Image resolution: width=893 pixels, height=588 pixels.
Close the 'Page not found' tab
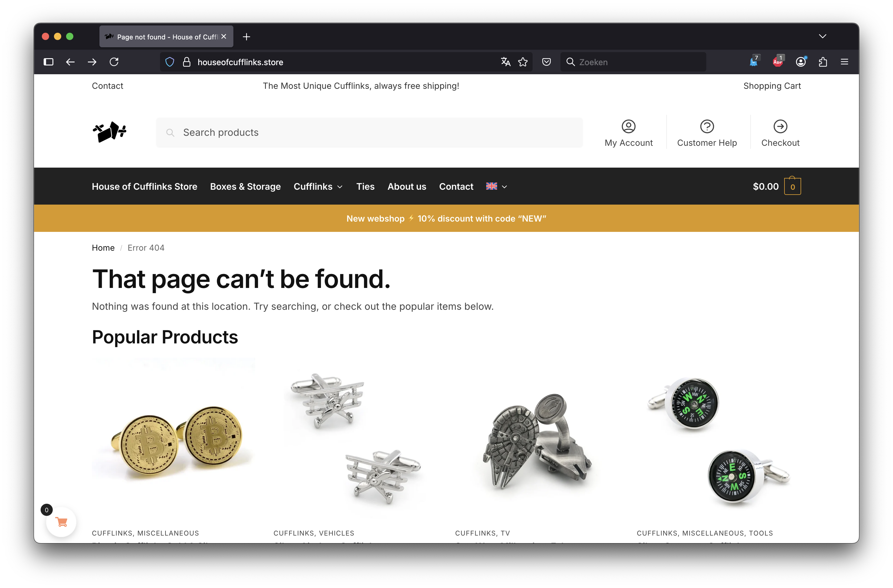(x=224, y=36)
